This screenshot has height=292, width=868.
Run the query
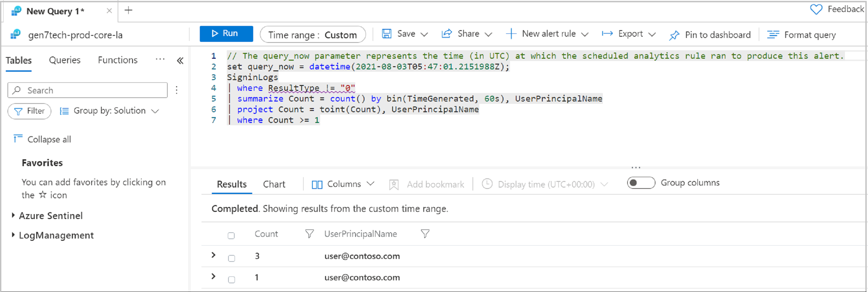226,34
